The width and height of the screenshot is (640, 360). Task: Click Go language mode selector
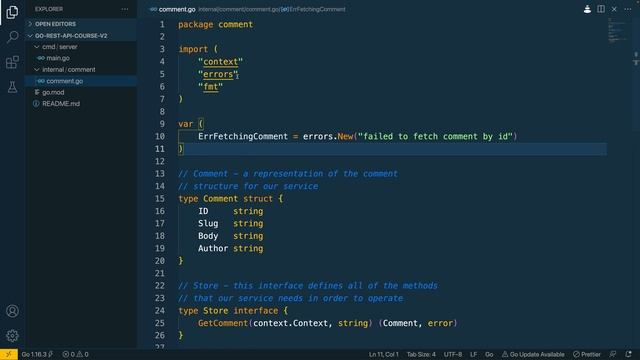coord(489,354)
